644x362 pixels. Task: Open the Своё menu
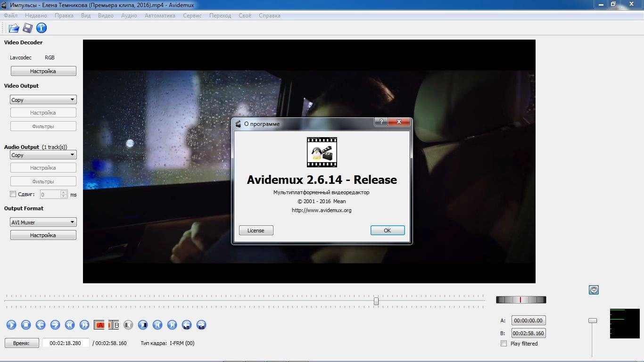(x=245, y=16)
